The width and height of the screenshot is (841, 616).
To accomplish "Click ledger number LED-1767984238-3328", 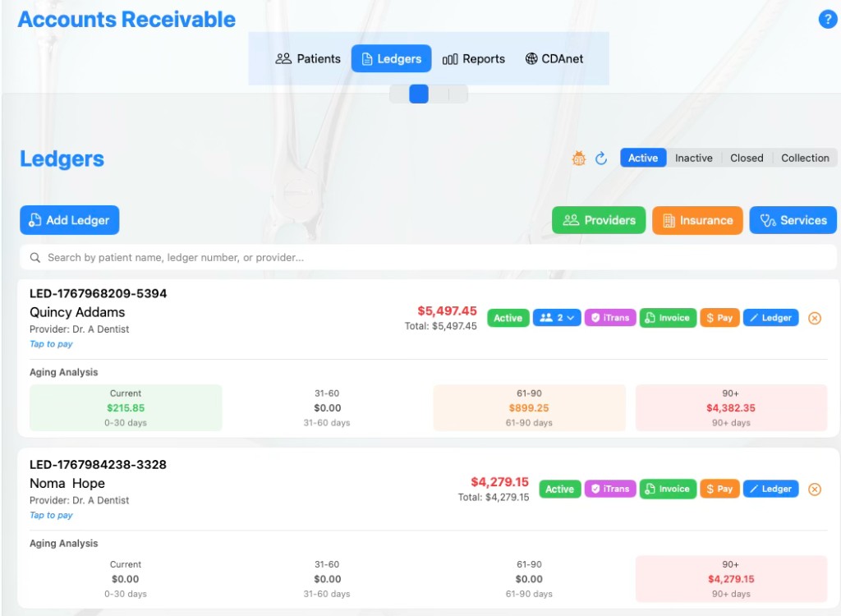I will click(99, 465).
